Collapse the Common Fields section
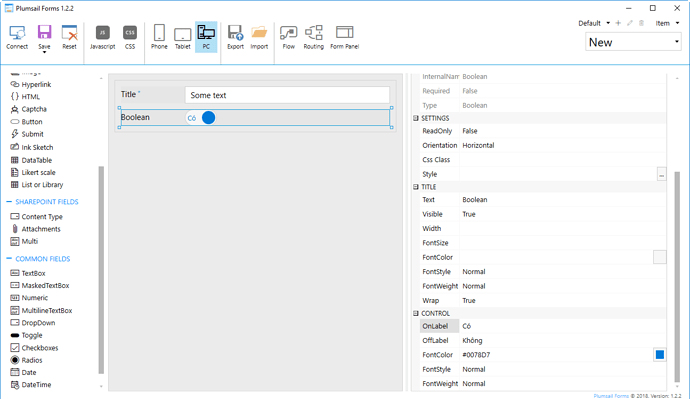Screen dimensions: 690x400 click(x=9, y=258)
